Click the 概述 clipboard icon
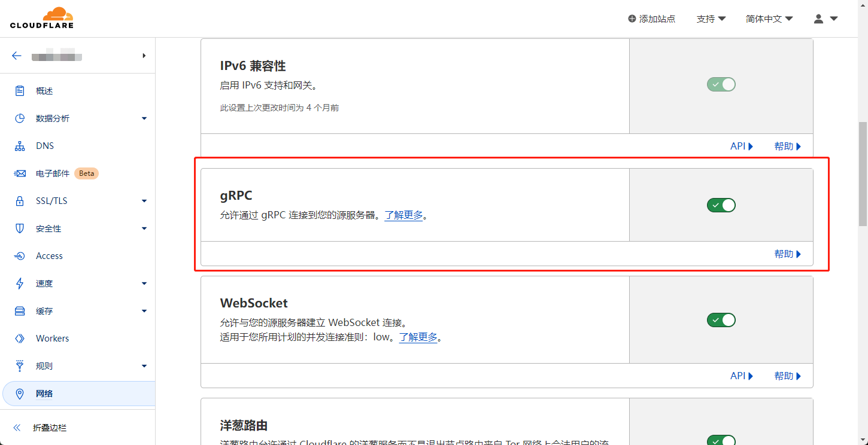Image resolution: width=868 pixels, height=445 pixels. pyautogui.click(x=20, y=91)
